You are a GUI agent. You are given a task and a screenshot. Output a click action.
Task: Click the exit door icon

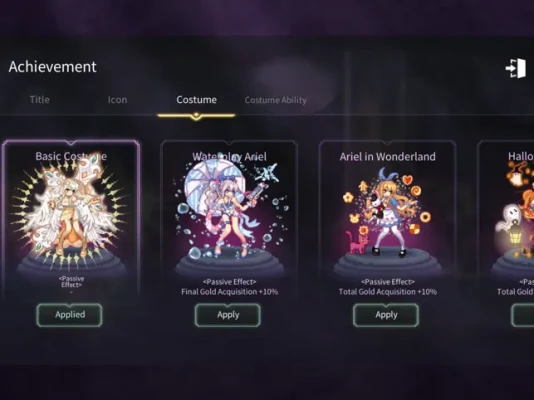tap(516, 68)
